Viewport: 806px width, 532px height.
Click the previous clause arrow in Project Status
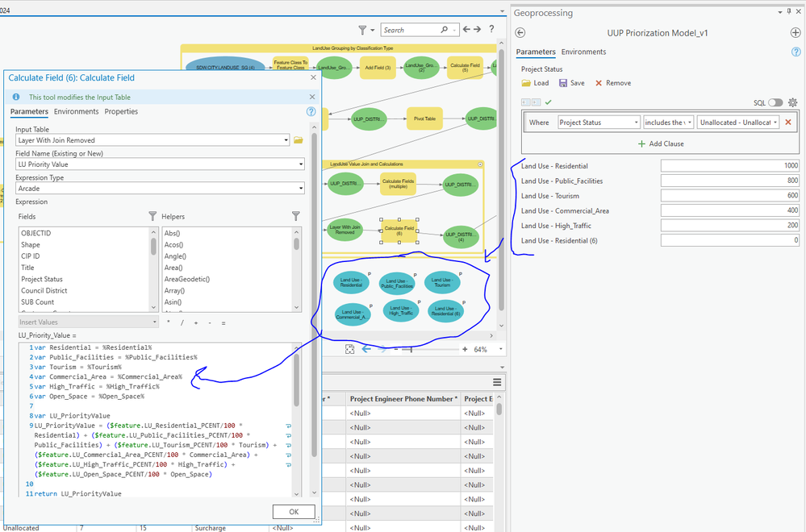pos(525,102)
